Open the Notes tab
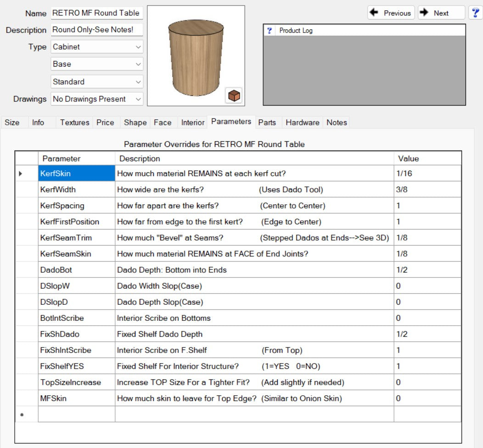 [x=337, y=123]
